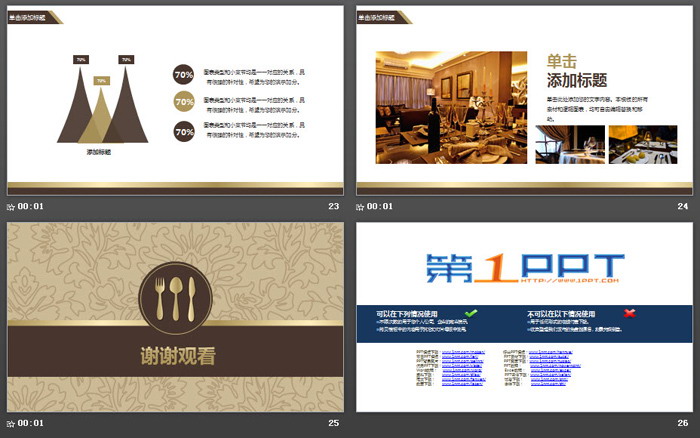Click top 70% circle badge on slide 23
This screenshot has width=700, height=438.
(x=184, y=74)
